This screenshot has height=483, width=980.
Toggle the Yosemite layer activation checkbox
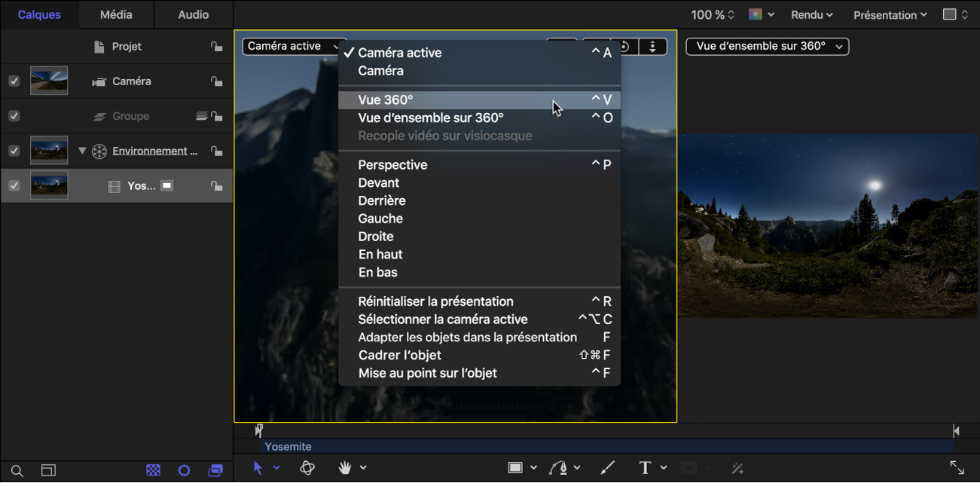click(x=13, y=185)
